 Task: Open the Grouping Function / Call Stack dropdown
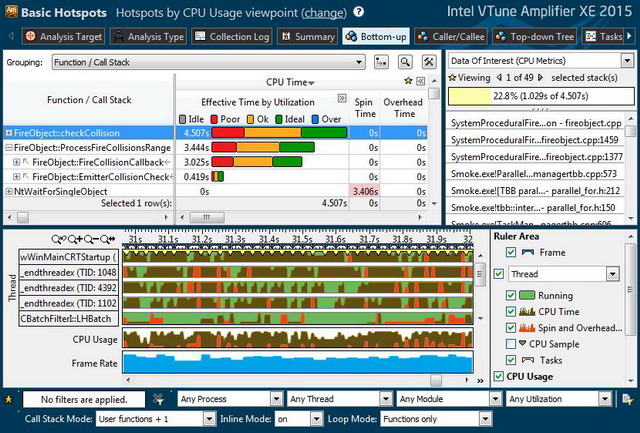click(208, 62)
